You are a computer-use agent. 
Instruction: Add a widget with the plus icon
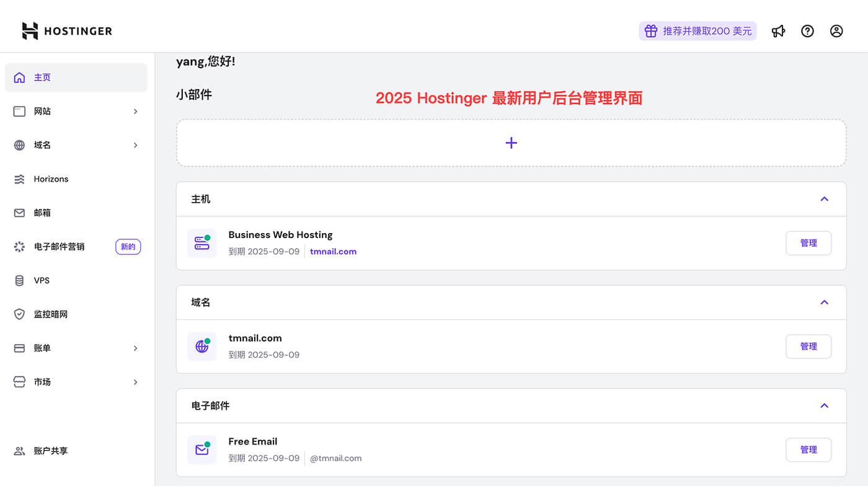(x=511, y=143)
